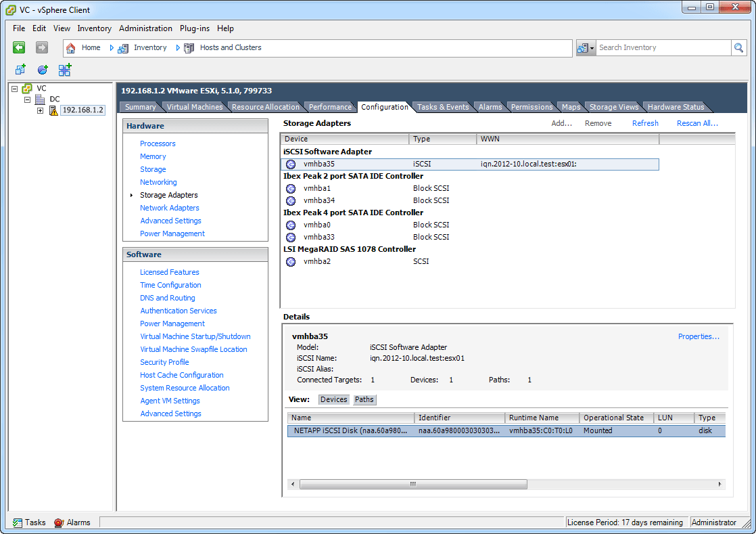Click the Inventory icon in navigation bar

pos(123,48)
